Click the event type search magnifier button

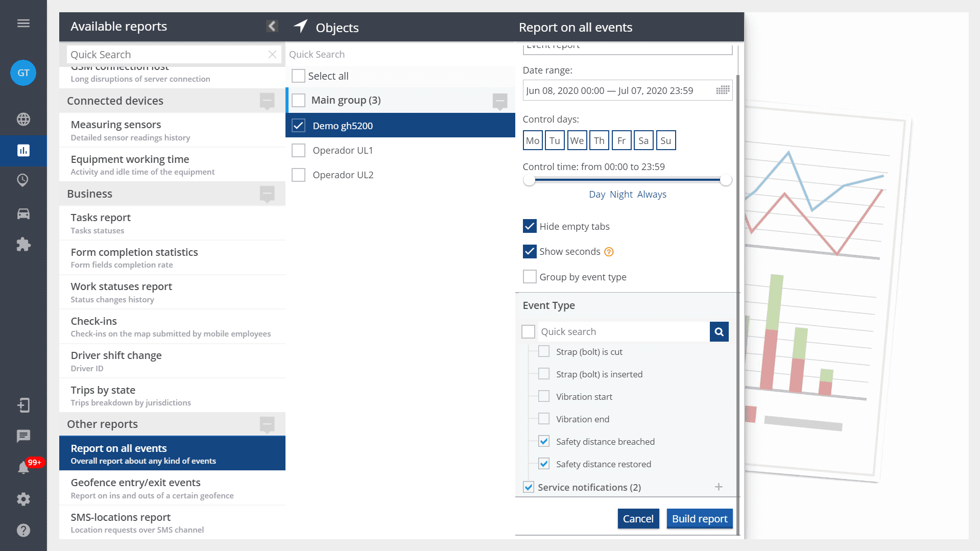coord(719,332)
